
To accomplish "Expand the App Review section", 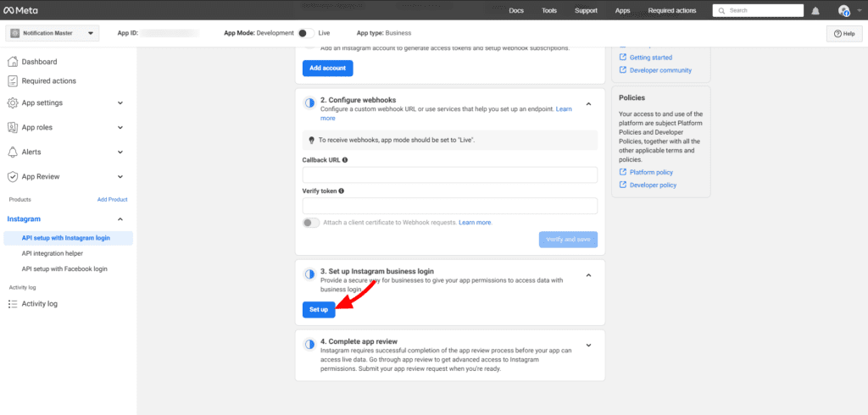I will pos(120,176).
